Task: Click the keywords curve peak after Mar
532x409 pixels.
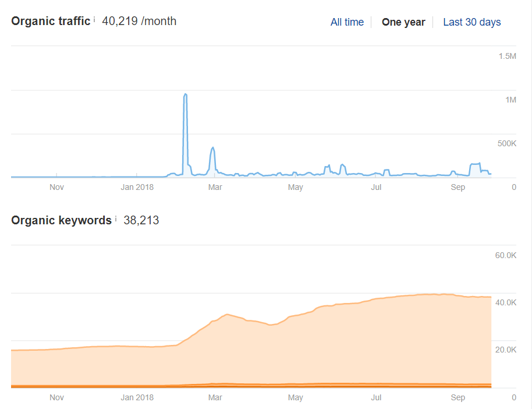Action: tap(228, 315)
